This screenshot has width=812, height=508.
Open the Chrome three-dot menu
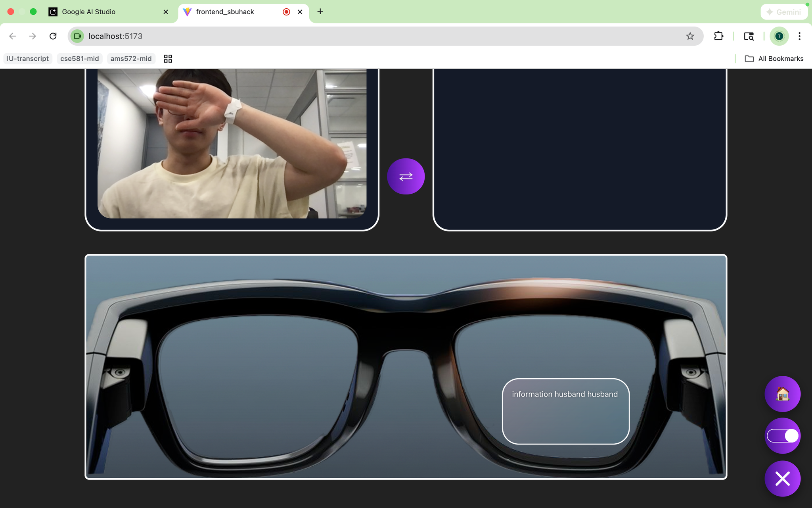[x=799, y=36]
